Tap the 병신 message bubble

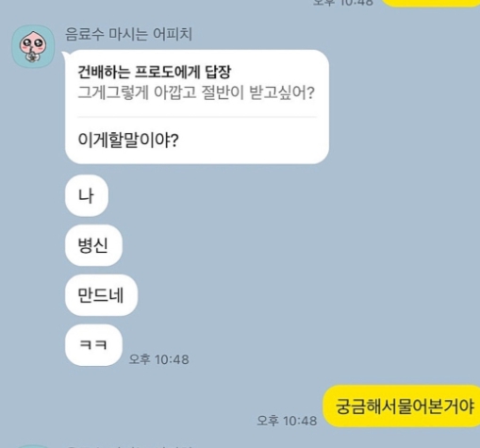[93, 245]
